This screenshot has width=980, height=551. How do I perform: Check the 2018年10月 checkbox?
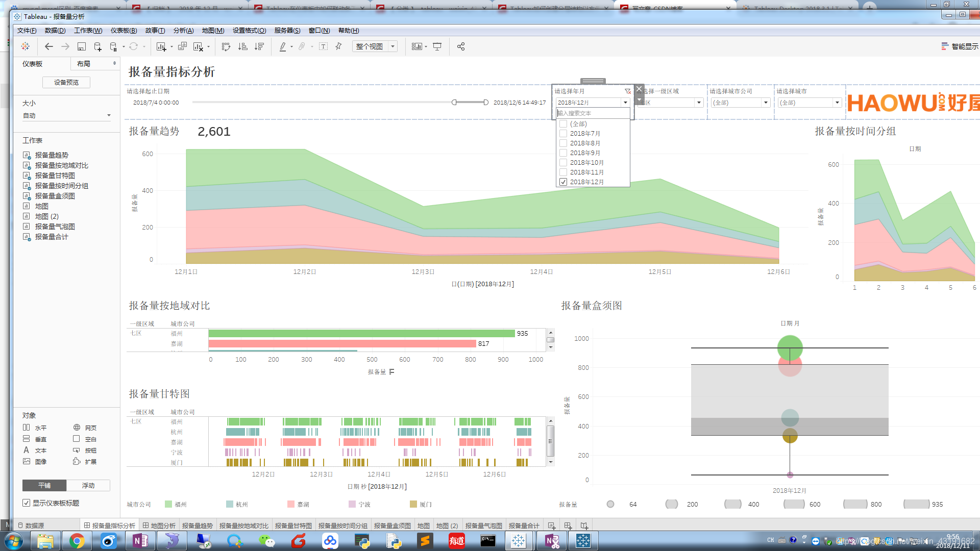point(563,163)
